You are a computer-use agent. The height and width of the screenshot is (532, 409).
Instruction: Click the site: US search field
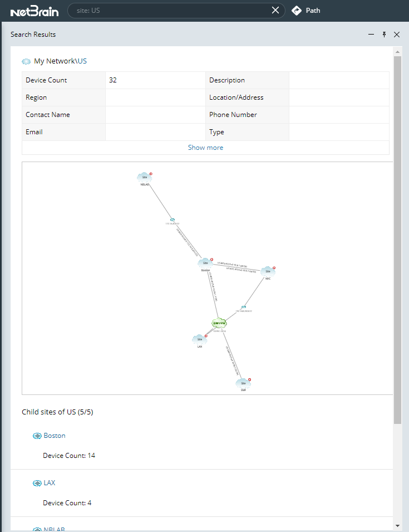click(167, 10)
